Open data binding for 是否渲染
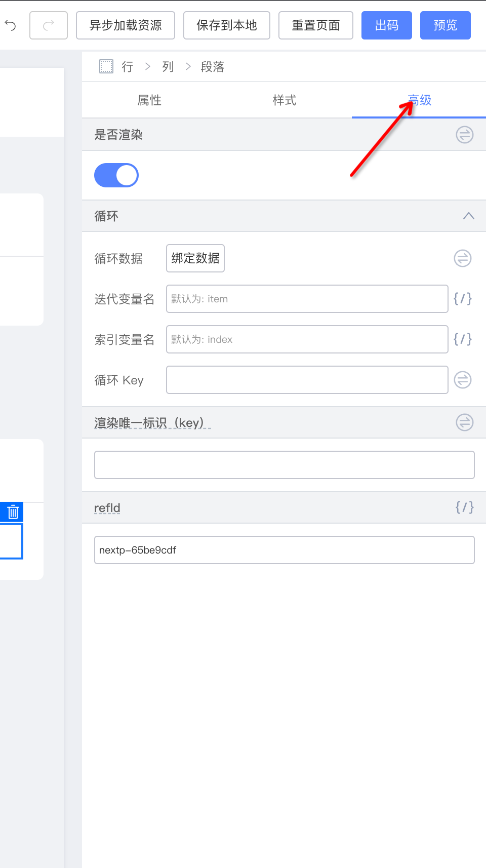This screenshot has width=486, height=868. (x=464, y=135)
